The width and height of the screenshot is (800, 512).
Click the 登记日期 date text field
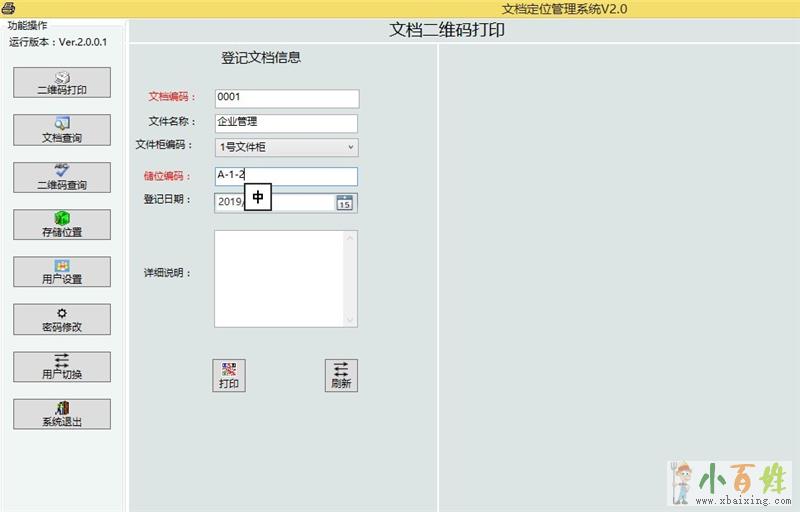coord(229,202)
